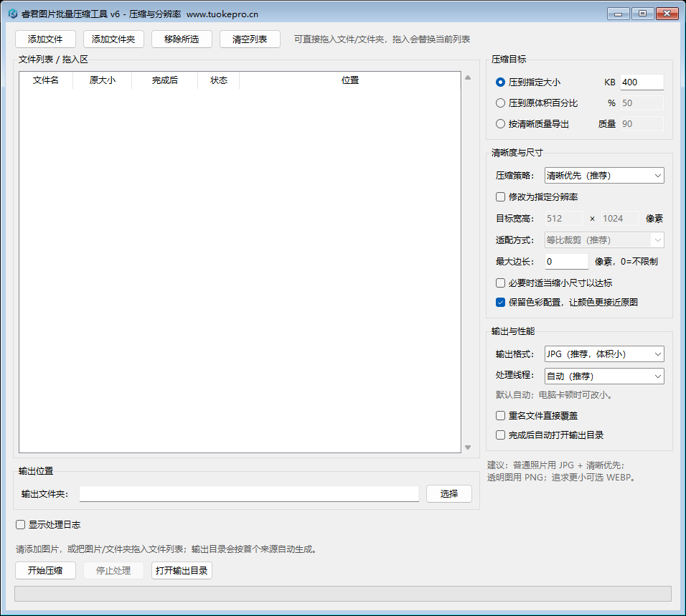Screen dimensions: 686x616
Task: Sort by the 原大小 column header
Action: pos(103,80)
